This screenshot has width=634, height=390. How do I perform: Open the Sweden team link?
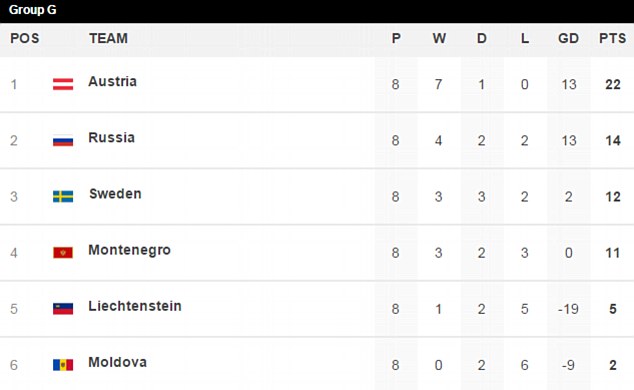(115, 194)
